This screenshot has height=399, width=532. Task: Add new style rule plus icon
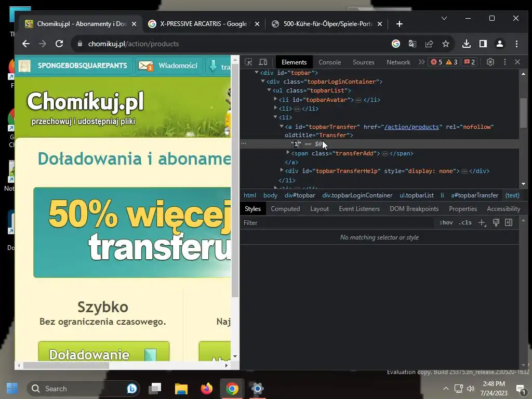(482, 222)
